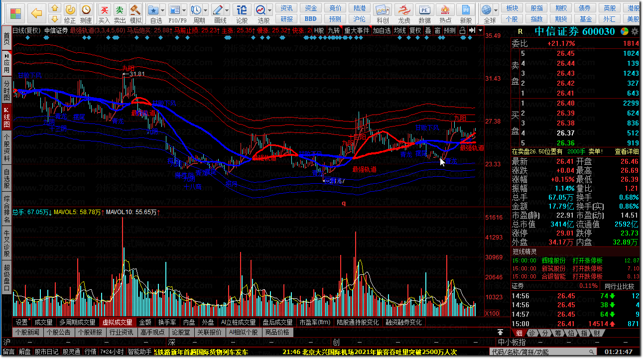Image resolution: width=644 pixels, height=359 pixels.
Task: Expand the 选股 screener dropdown arrow
Action: (270, 9)
